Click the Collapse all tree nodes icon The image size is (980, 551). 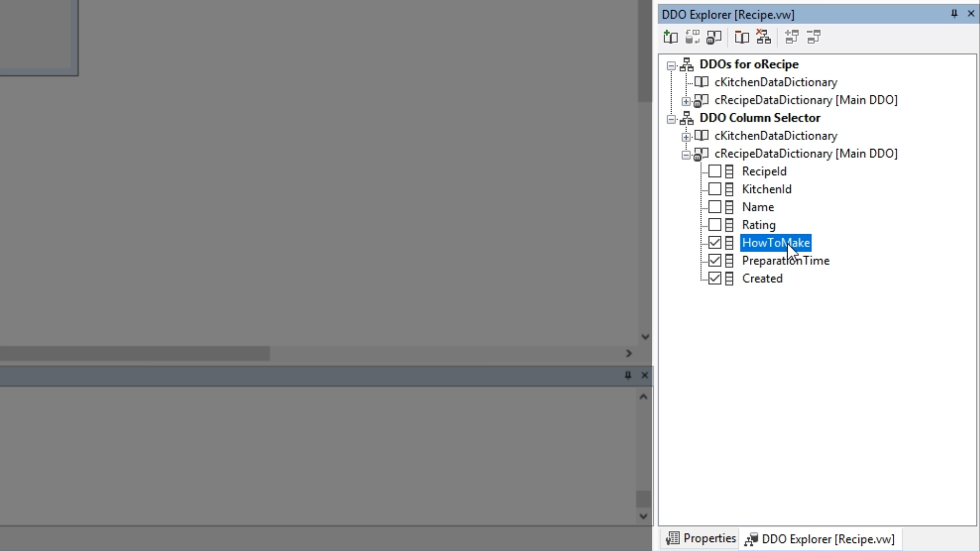pos(814,37)
